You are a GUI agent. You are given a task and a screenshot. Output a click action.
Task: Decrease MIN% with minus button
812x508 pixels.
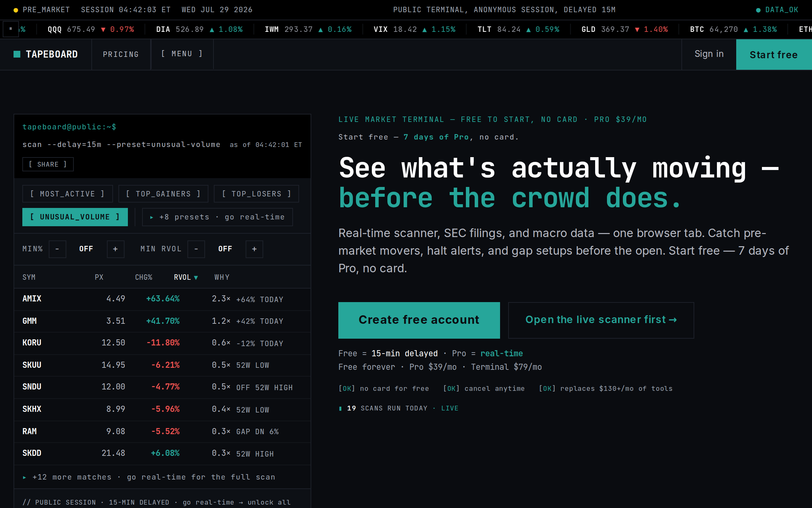click(x=57, y=249)
